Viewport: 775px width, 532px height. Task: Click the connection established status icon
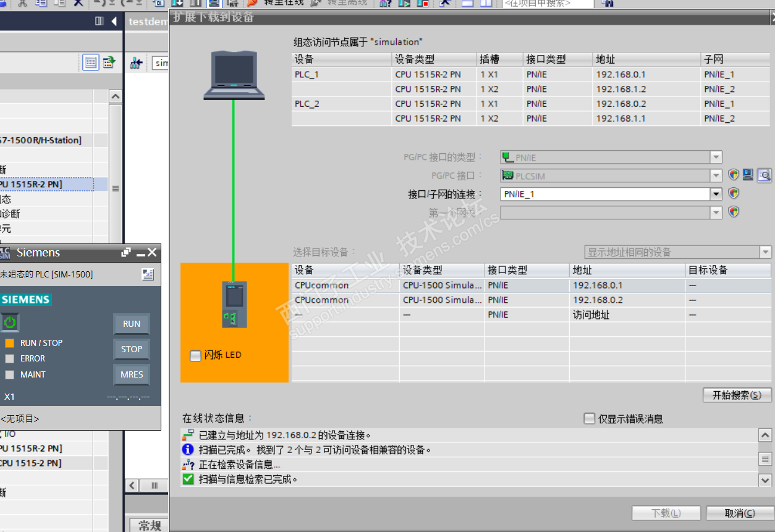click(x=188, y=435)
